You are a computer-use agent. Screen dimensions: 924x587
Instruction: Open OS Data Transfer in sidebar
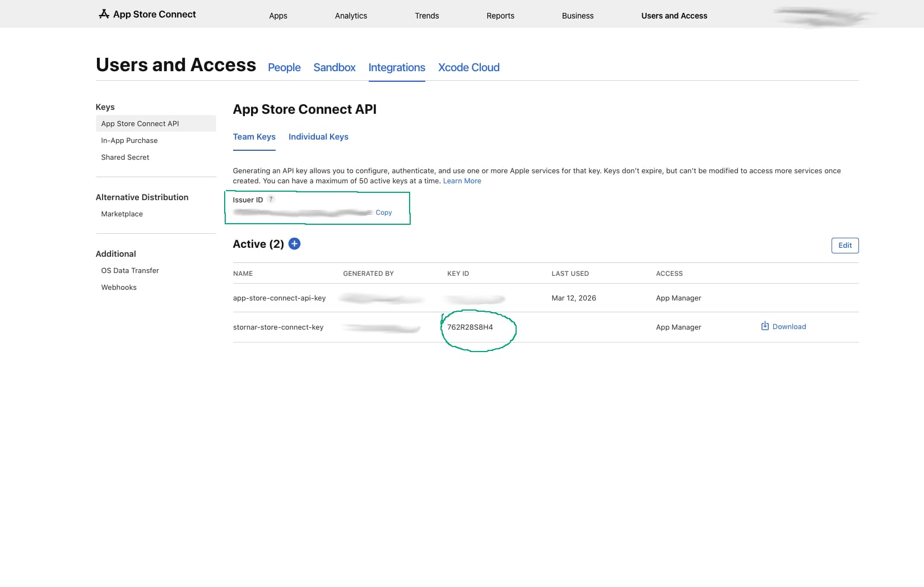130,270
